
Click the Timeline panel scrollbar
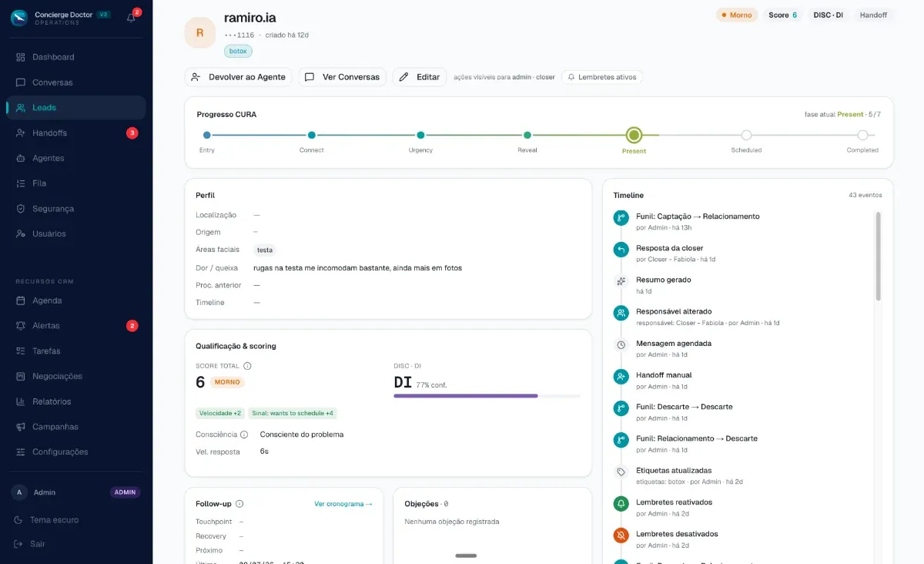click(x=878, y=256)
